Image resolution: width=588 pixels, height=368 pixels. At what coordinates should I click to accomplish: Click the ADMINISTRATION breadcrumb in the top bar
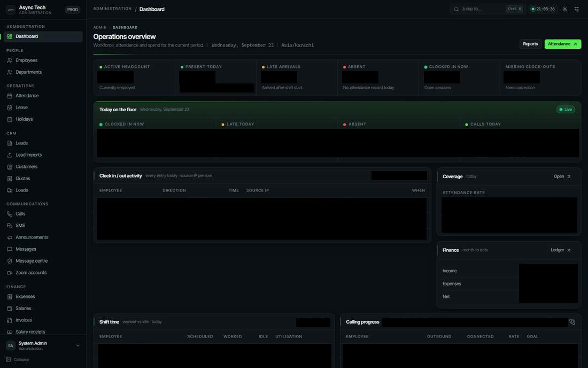pyautogui.click(x=112, y=9)
